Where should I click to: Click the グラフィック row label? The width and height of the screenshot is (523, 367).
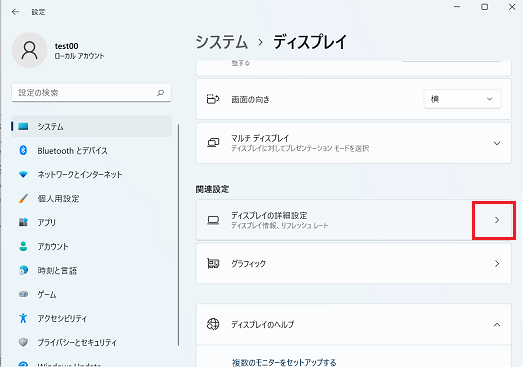[x=248, y=264]
